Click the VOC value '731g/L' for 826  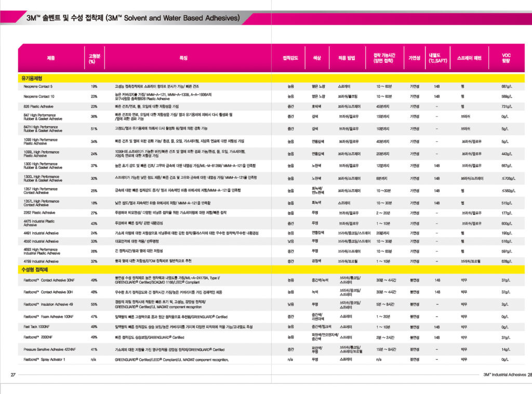(507, 107)
